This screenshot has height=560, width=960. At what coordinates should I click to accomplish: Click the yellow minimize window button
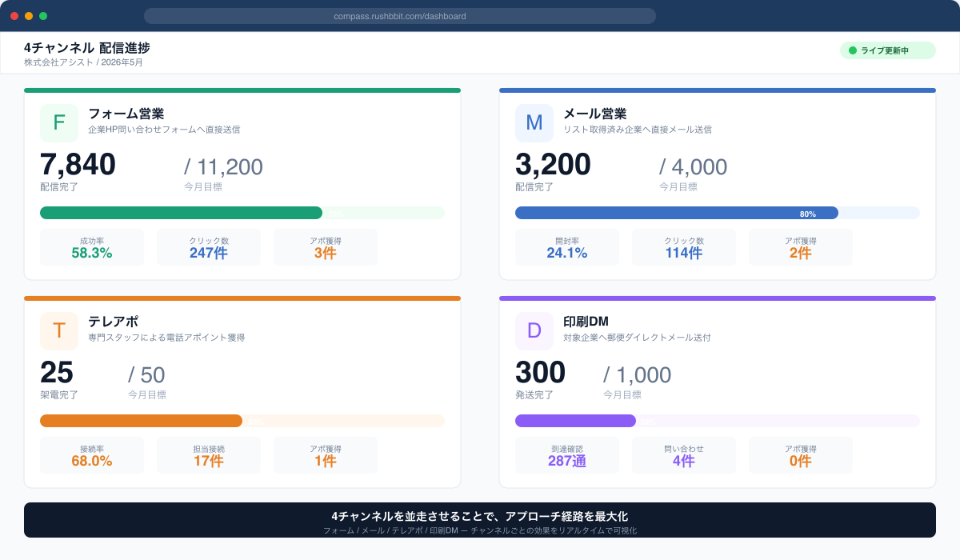coord(29,16)
